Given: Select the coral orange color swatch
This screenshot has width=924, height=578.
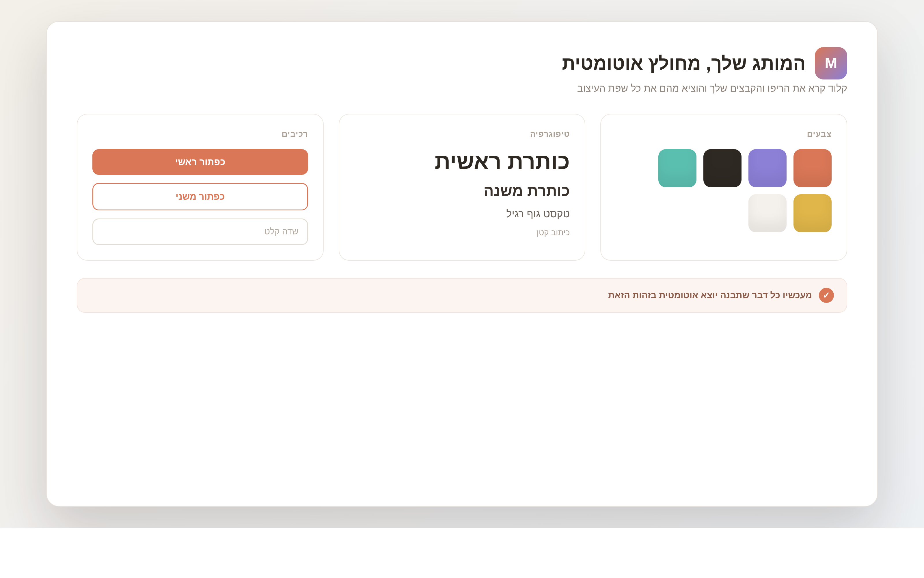Looking at the screenshot, I should click(812, 168).
